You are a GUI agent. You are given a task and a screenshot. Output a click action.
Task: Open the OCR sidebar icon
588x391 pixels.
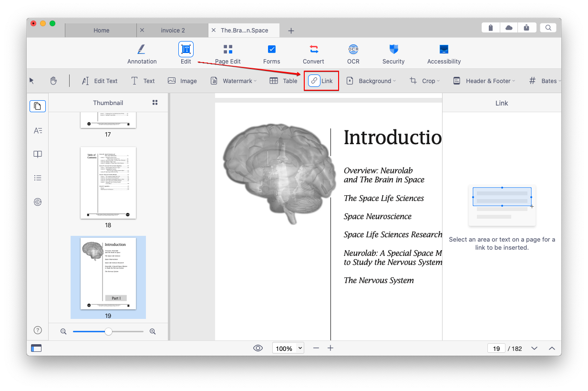[38, 202]
